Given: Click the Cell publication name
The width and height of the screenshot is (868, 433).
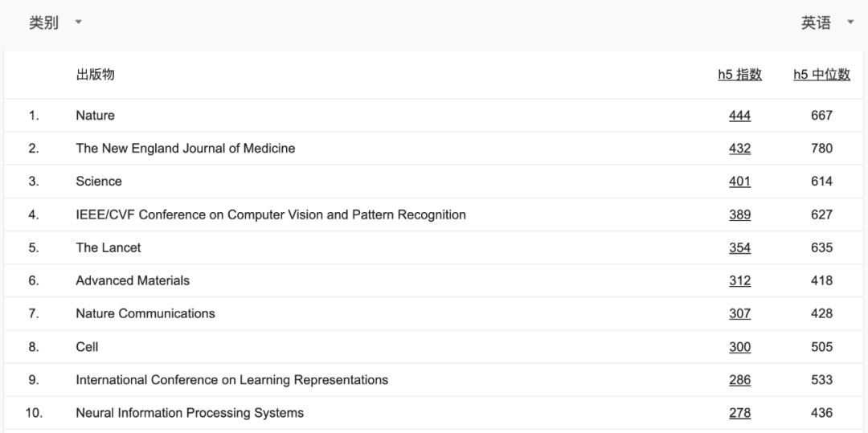Looking at the screenshot, I should tap(87, 347).
